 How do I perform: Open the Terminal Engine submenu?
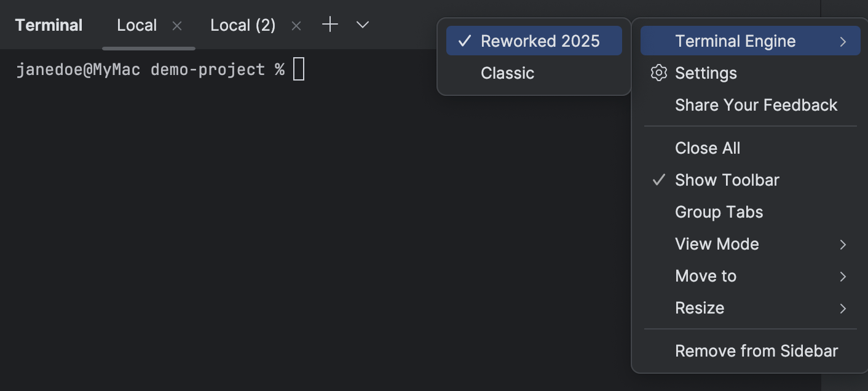(x=735, y=41)
